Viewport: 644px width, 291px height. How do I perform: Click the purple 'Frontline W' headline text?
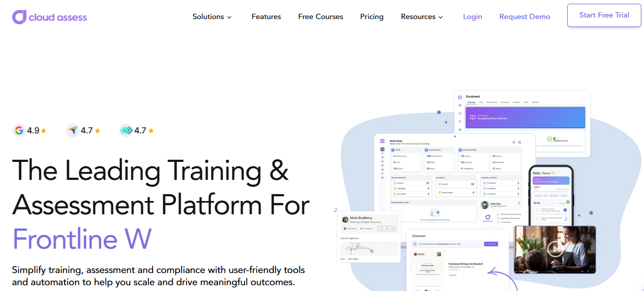pos(82,239)
